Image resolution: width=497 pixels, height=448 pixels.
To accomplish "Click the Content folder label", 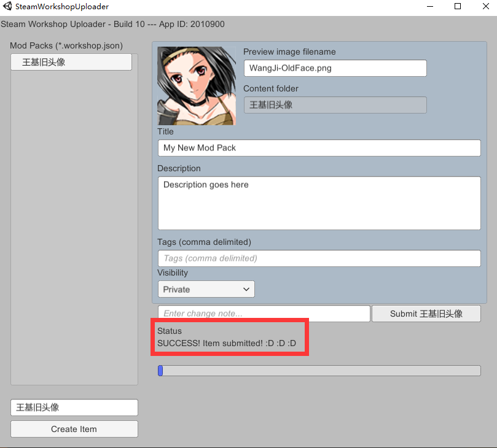I will [x=271, y=88].
